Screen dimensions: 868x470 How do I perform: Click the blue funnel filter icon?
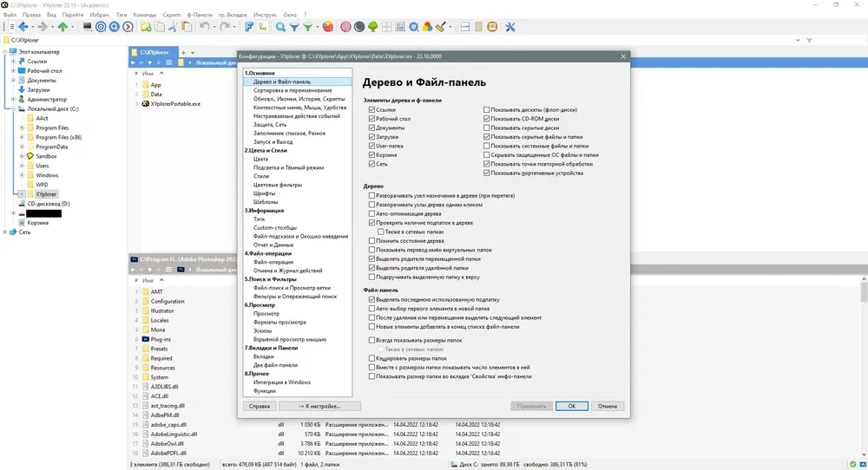294,27
